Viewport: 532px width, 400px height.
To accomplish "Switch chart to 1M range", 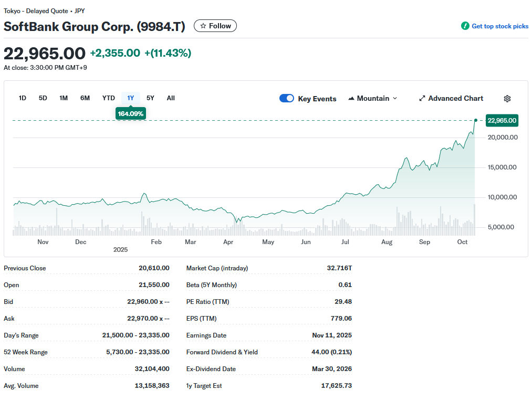I will click(64, 98).
